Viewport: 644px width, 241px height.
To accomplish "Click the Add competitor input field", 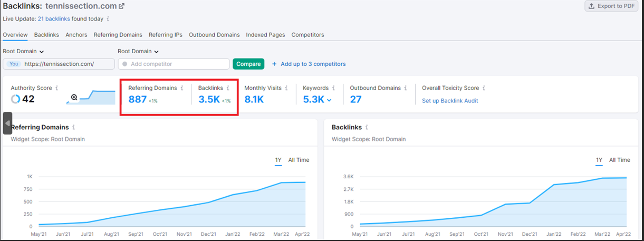I will coord(174,64).
